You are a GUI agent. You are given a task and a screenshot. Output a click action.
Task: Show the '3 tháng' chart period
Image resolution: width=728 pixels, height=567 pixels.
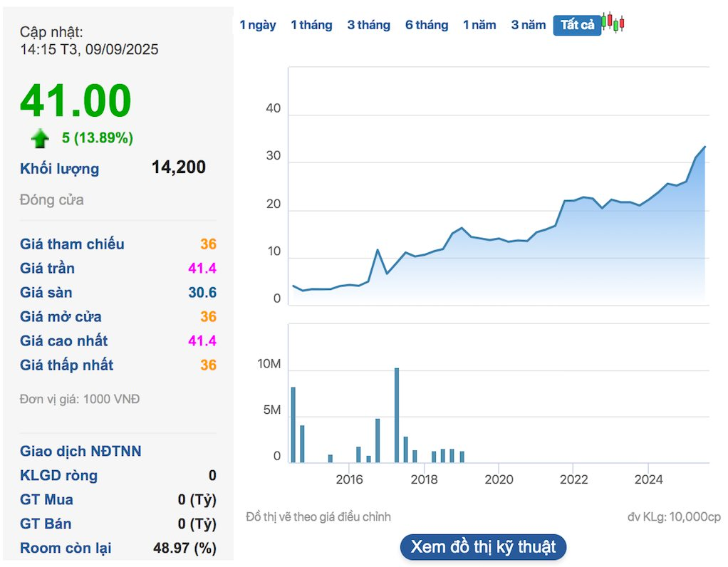coord(368,25)
